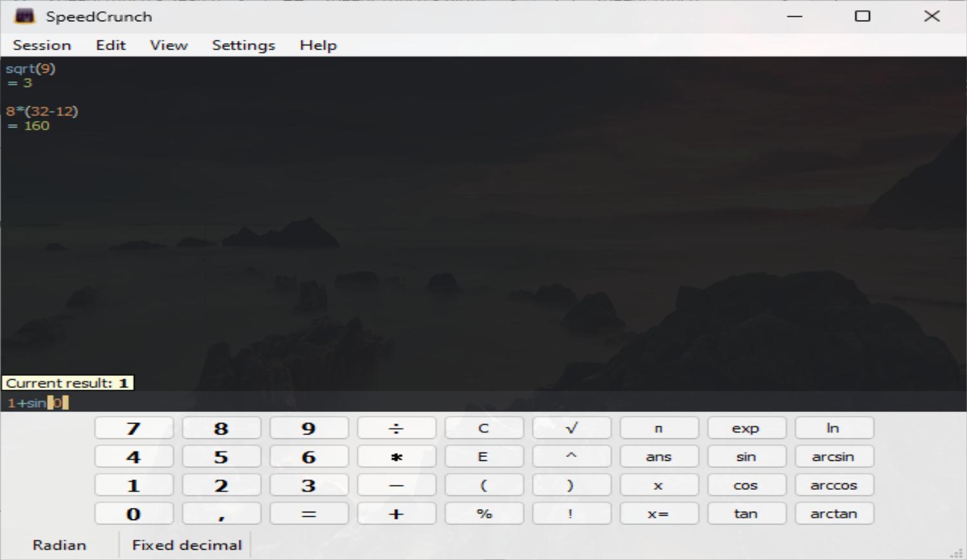Click the arctan function button
The image size is (967, 560).
click(834, 514)
